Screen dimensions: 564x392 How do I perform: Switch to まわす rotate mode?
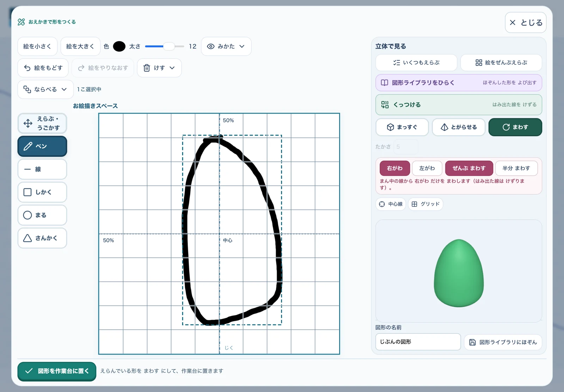[515, 127]
